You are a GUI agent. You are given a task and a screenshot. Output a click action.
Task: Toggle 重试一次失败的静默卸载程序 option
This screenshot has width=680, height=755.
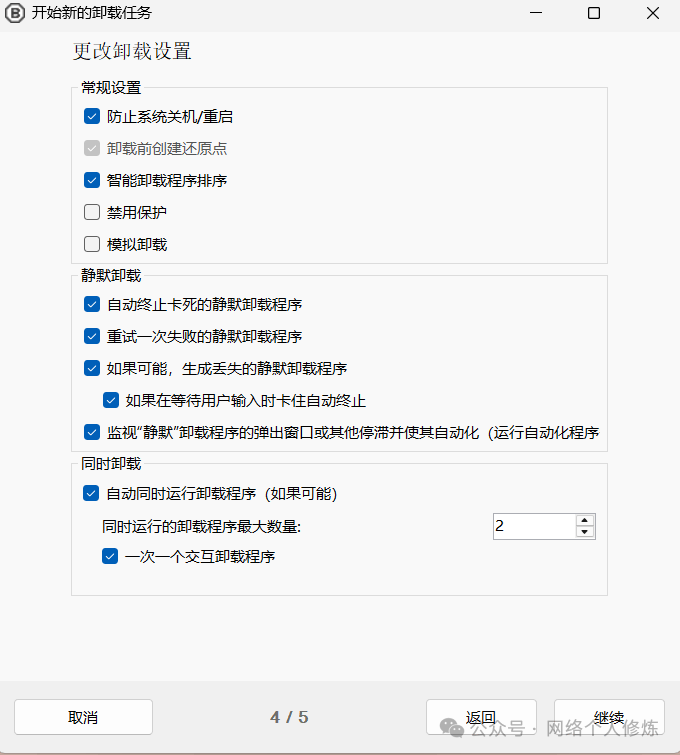point(92,336)
